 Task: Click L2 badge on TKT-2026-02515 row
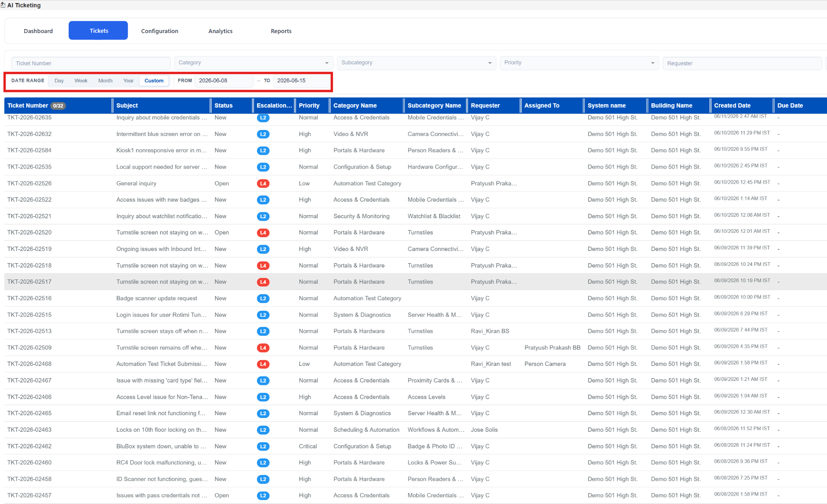263,315
